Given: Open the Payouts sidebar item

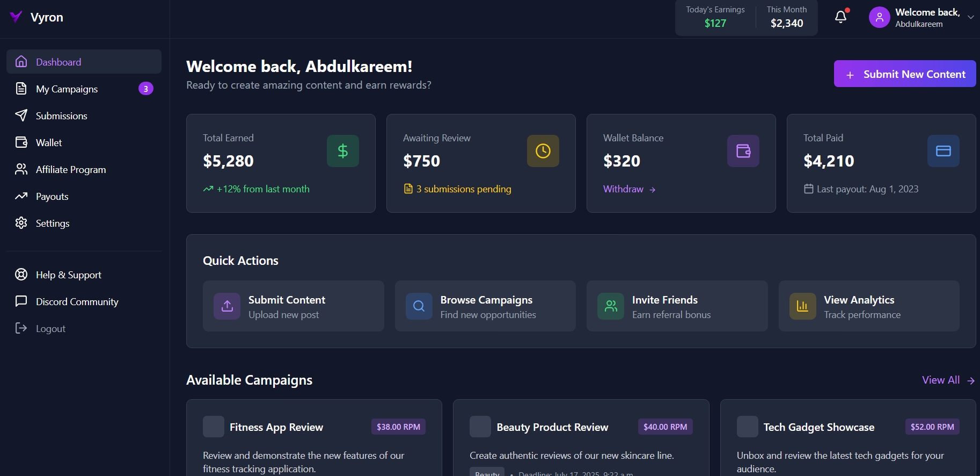Looking at the screenshot, I should 52,197.
